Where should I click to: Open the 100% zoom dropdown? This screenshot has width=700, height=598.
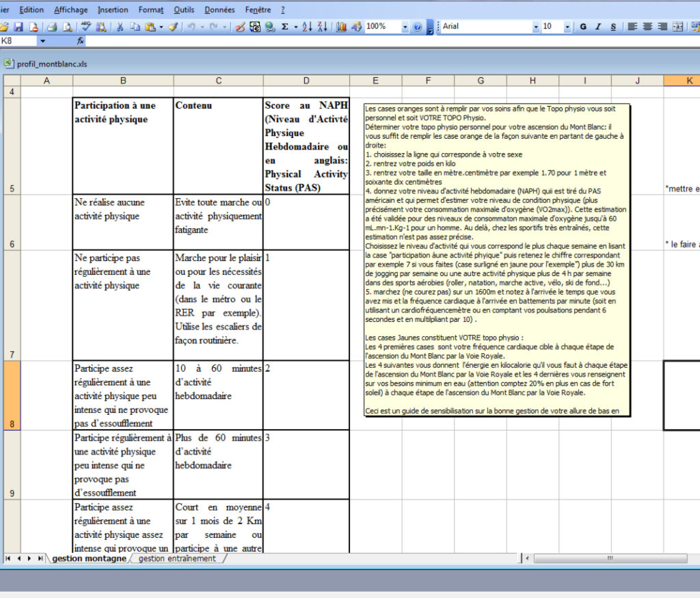pos(405,27)
